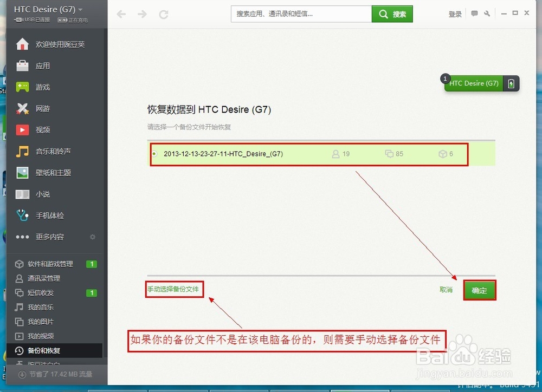Image resolution: width=542 pixels, height=392 pixels.
Task: Click badge 1 beside 短信收发
Action: coord(92,293)
